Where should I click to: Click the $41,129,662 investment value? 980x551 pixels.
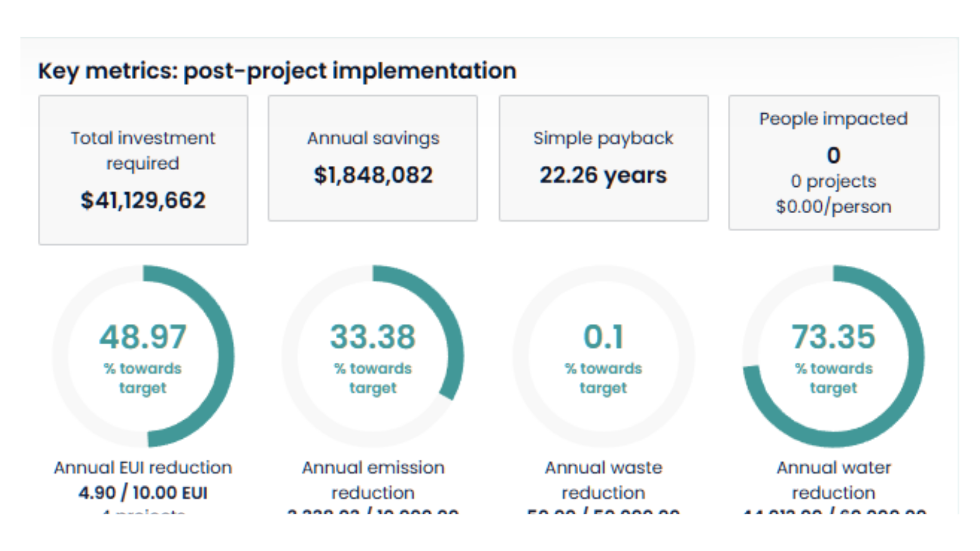click(143, 201)
